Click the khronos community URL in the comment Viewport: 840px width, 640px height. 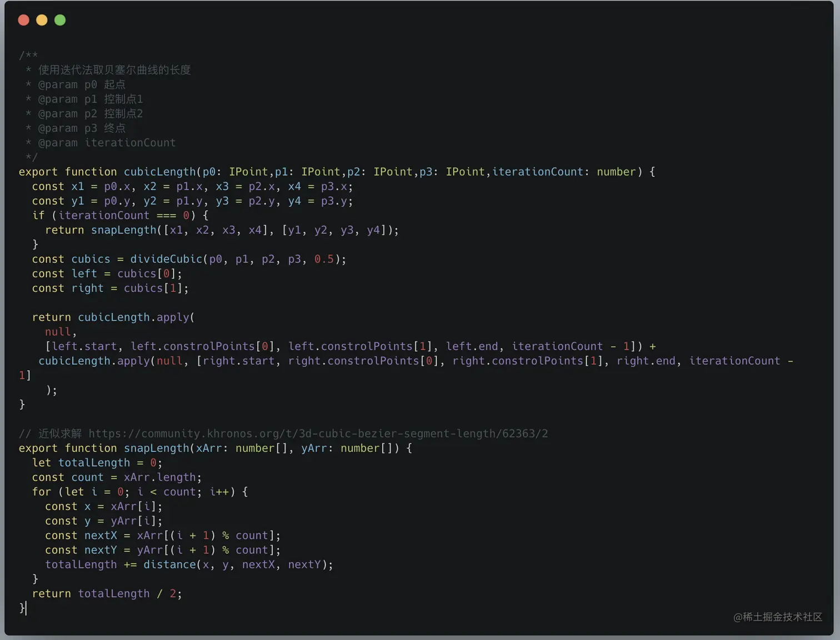click(318, 433)
